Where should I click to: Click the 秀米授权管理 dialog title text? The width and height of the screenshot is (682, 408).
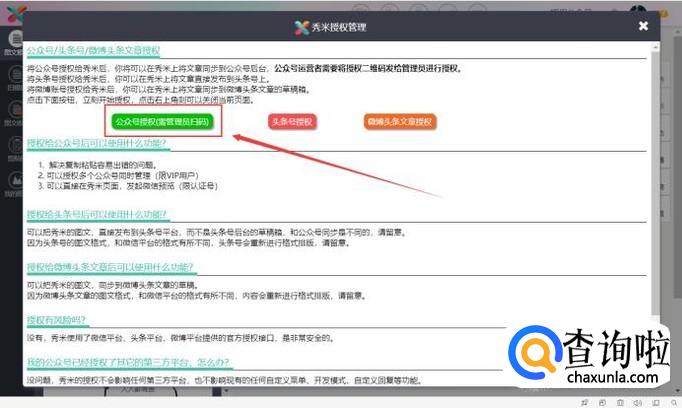tap(339, 27)
